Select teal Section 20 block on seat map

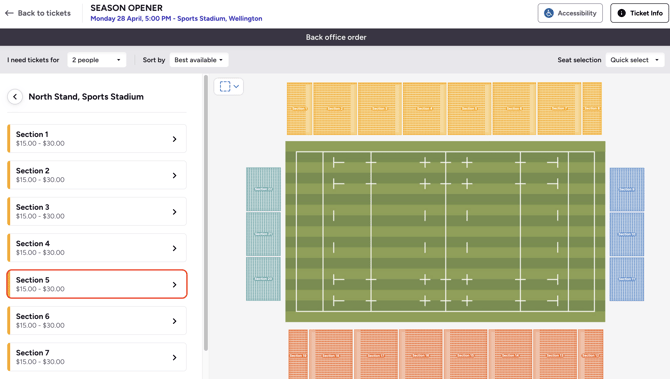[x=263, y=279]
